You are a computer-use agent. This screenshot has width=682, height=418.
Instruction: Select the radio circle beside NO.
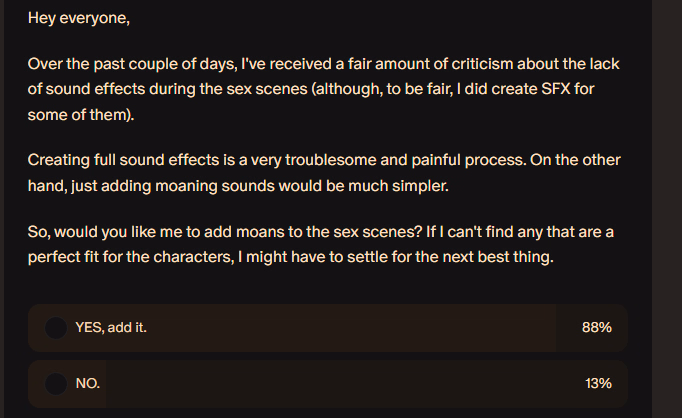pos(56,384)
